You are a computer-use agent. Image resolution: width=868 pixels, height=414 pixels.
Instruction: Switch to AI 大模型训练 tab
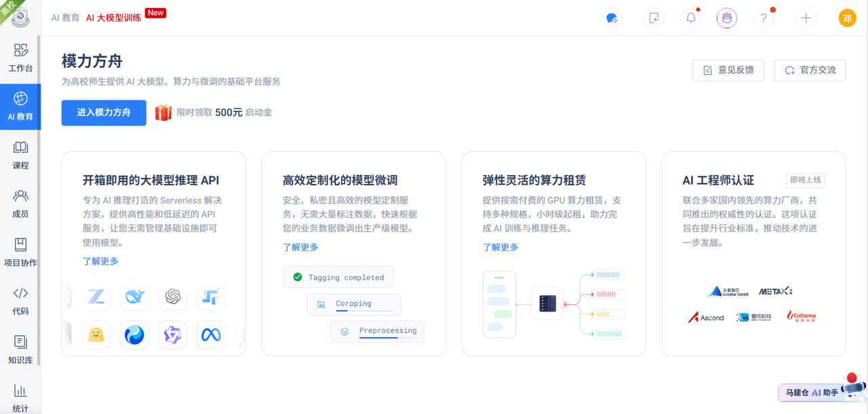(x=114, y=18)
